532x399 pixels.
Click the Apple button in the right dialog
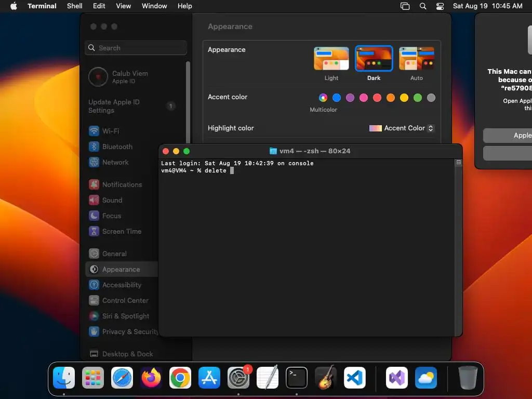[x=508, y=136]
